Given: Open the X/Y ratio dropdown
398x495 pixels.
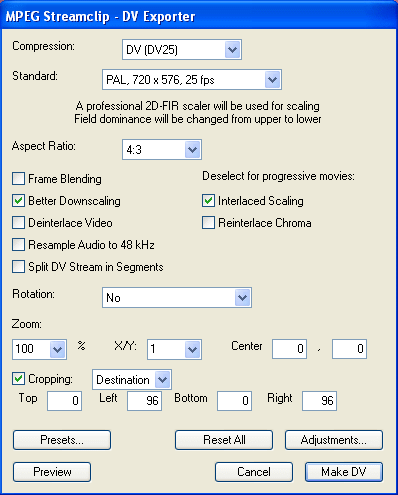Looking at the screenshot, I should point(174,349).
